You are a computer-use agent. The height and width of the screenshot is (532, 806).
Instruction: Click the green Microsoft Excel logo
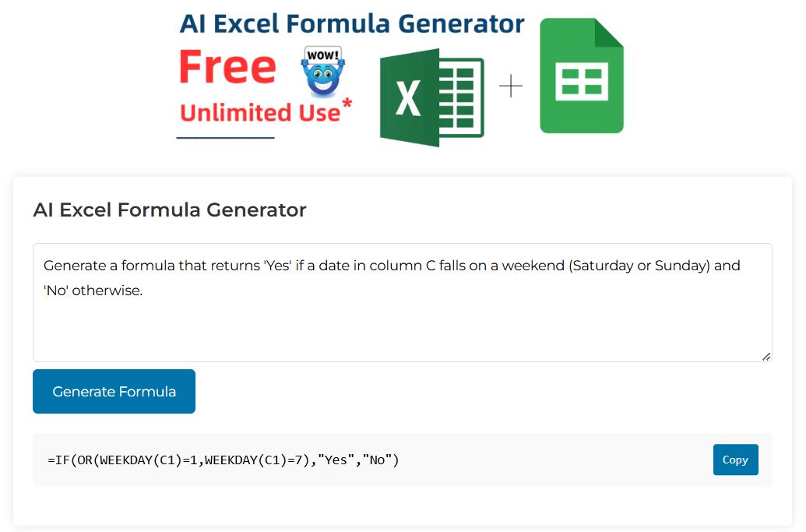[x=431, y=97]
